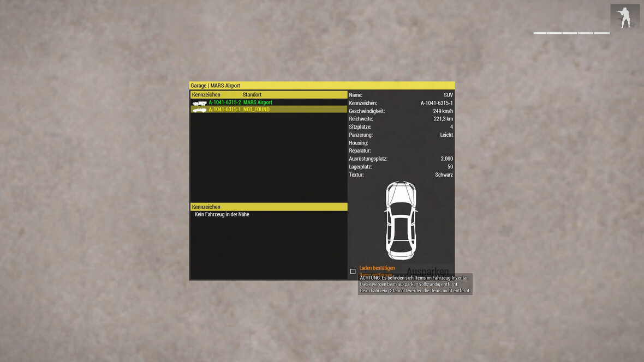Click Kennzeichen header above the vehicle list
This screenshot has width=644, height=362.
tap(206, 95)
